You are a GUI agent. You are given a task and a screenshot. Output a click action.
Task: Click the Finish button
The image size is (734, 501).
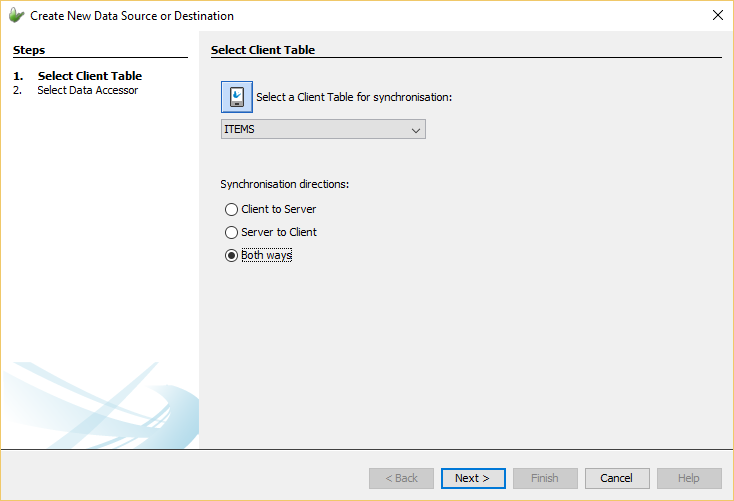click(x=545, y=478)
